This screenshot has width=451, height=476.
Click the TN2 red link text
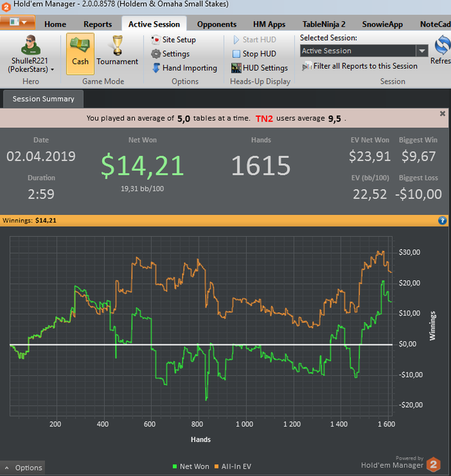(264, 119)
